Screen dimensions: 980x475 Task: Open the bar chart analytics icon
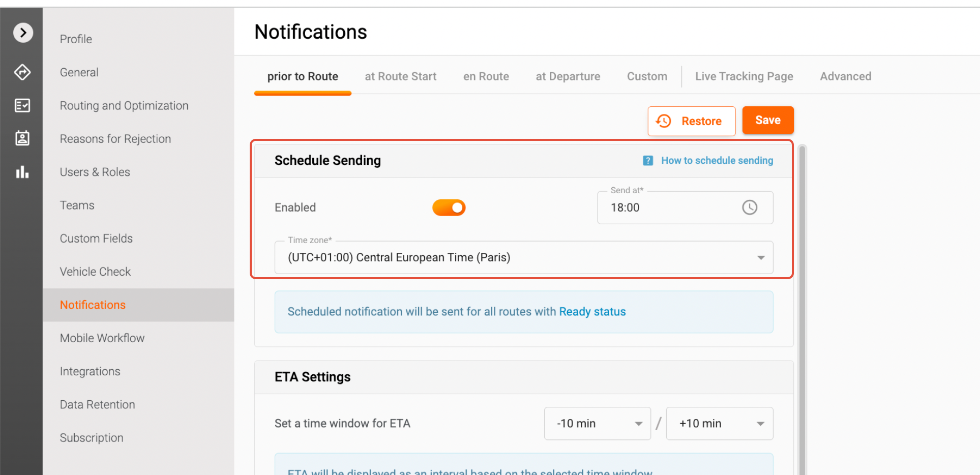tap(22, 172)
